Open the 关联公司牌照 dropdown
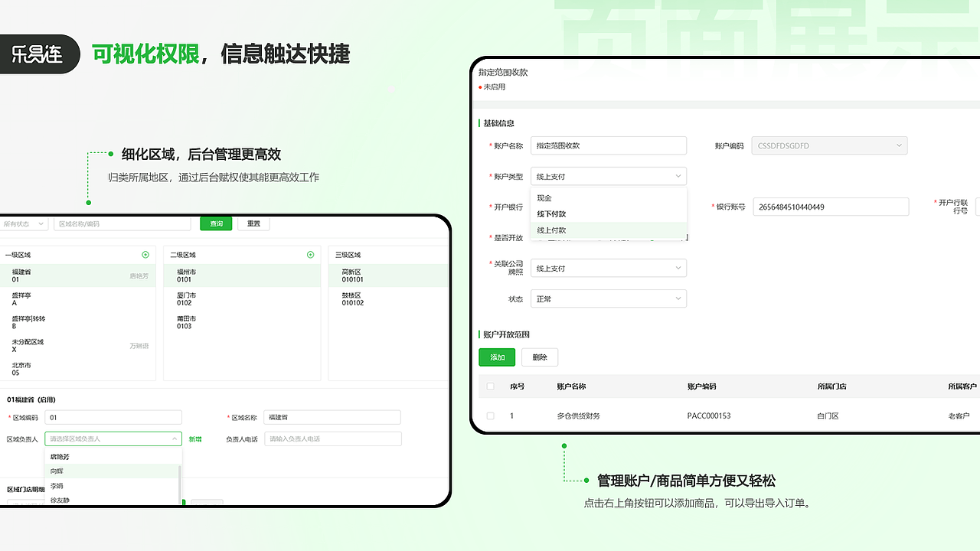This screenshot has width=980, height=551. (x=609, y=268)
